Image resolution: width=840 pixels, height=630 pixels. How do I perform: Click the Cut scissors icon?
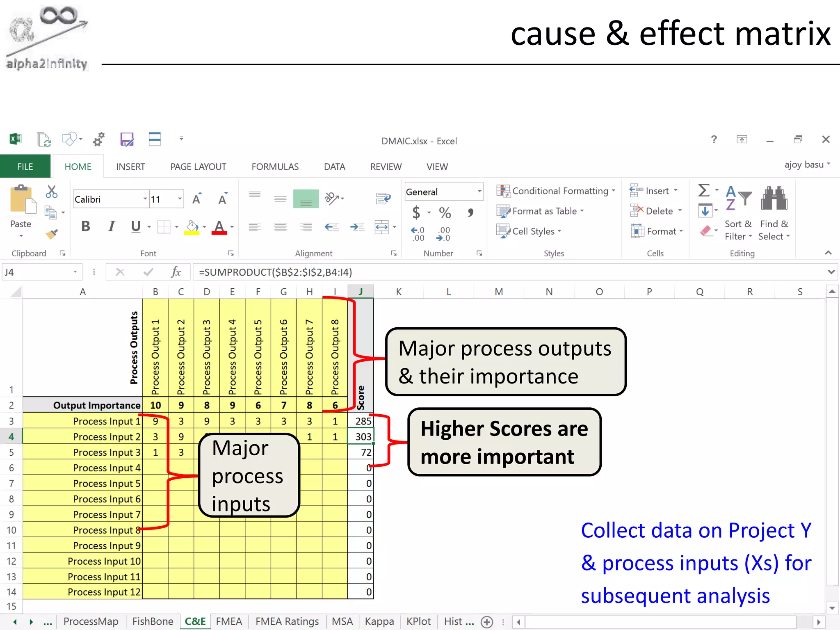coord(52,192)
